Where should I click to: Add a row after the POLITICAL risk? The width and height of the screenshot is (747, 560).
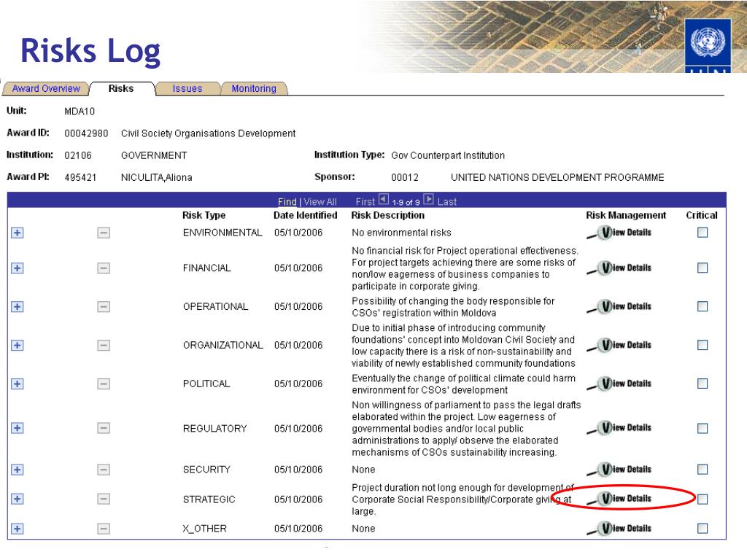[x=18, y=384]
